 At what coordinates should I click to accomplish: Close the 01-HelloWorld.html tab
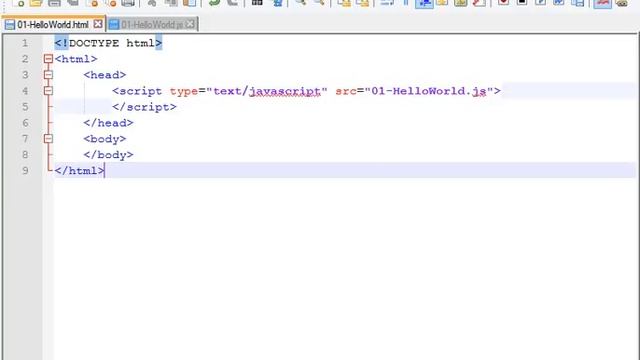pos(98,24)
